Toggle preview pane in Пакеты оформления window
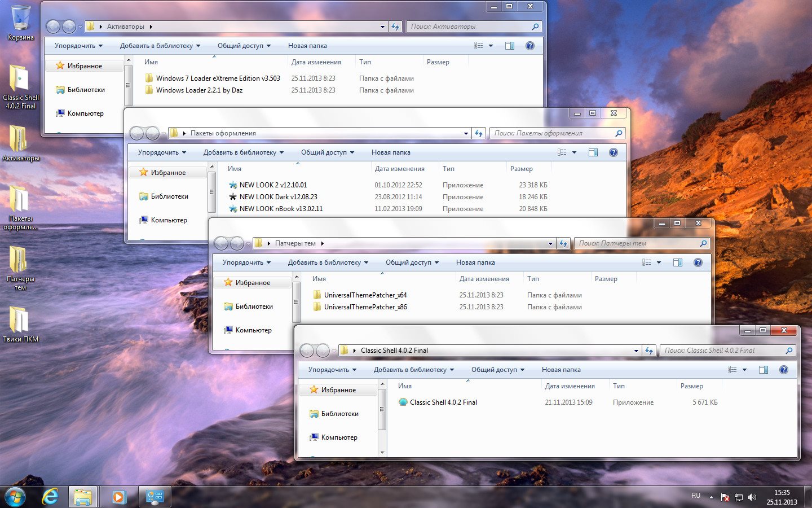The image size is (812, 508). pyautogui.click(x=593, y=152)
